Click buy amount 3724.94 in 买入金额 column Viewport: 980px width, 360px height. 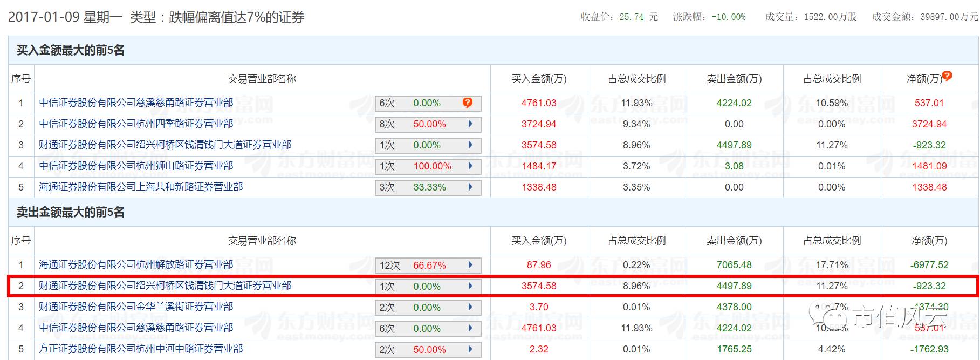click(x=539, y=124)
